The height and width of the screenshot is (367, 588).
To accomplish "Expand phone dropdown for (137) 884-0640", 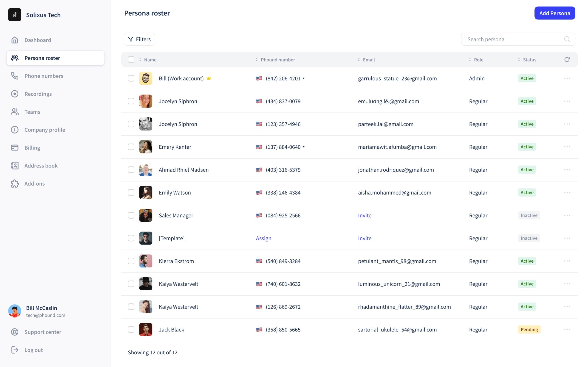I will (303, 147).
